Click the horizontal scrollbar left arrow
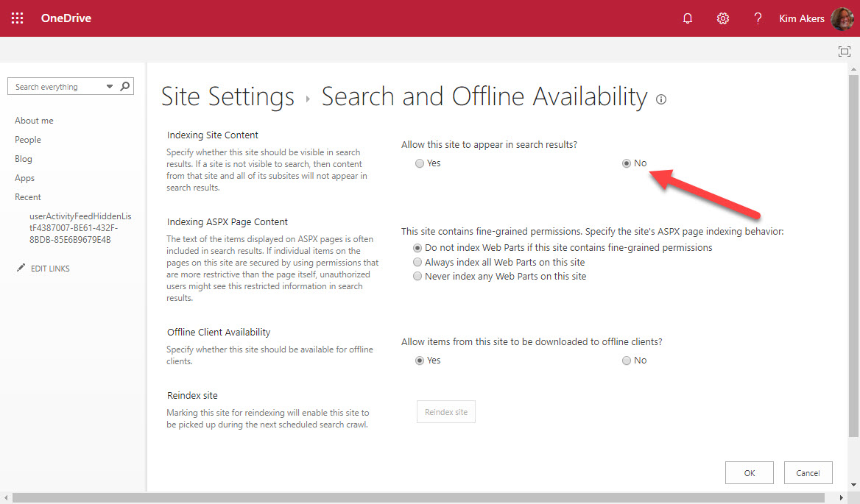The width and height of the screenshot is (860, 504). 5,497
